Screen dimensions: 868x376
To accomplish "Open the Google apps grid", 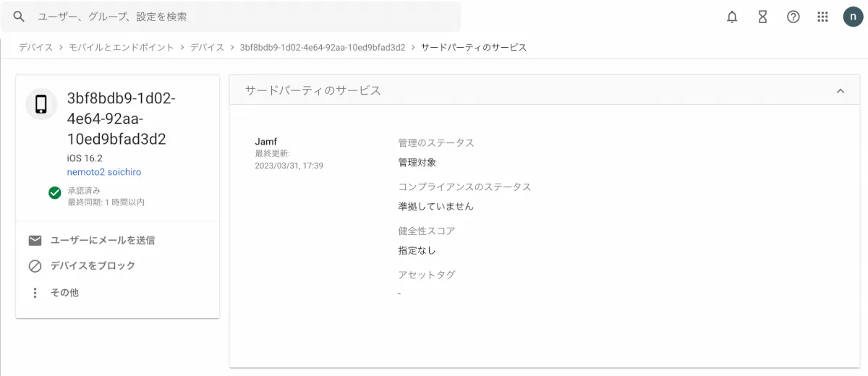I will (822, 17).
